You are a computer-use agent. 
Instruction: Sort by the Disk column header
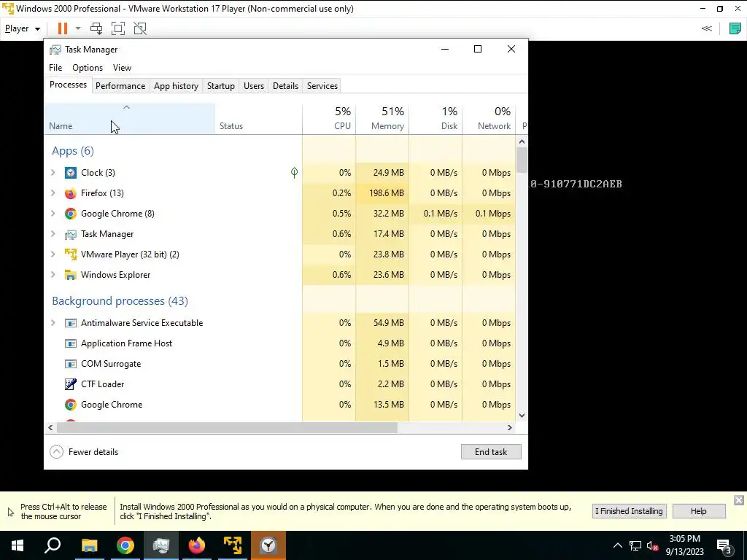point(436,119)
